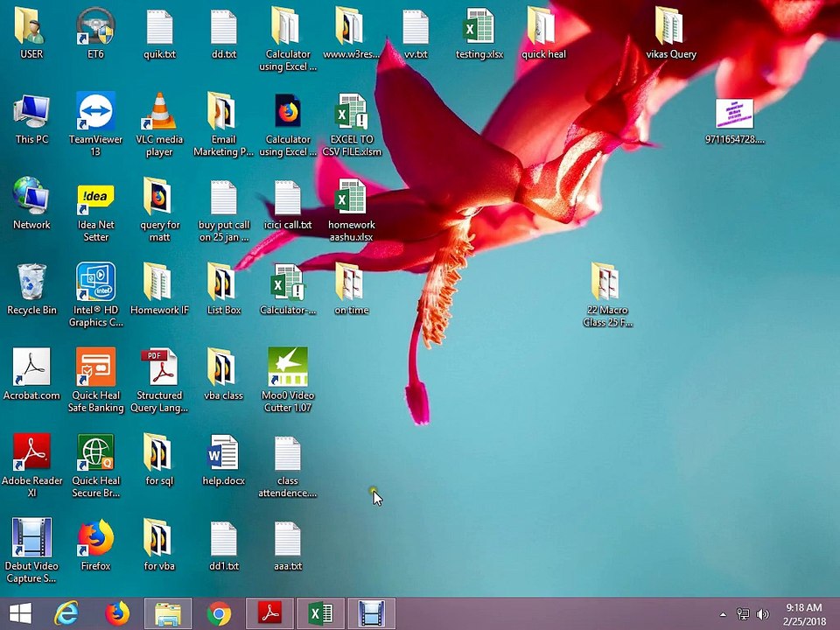Select the Moo0 Video Cutter 1.07 icon
This screenshot has width=840, height=630.
point(287,368)
